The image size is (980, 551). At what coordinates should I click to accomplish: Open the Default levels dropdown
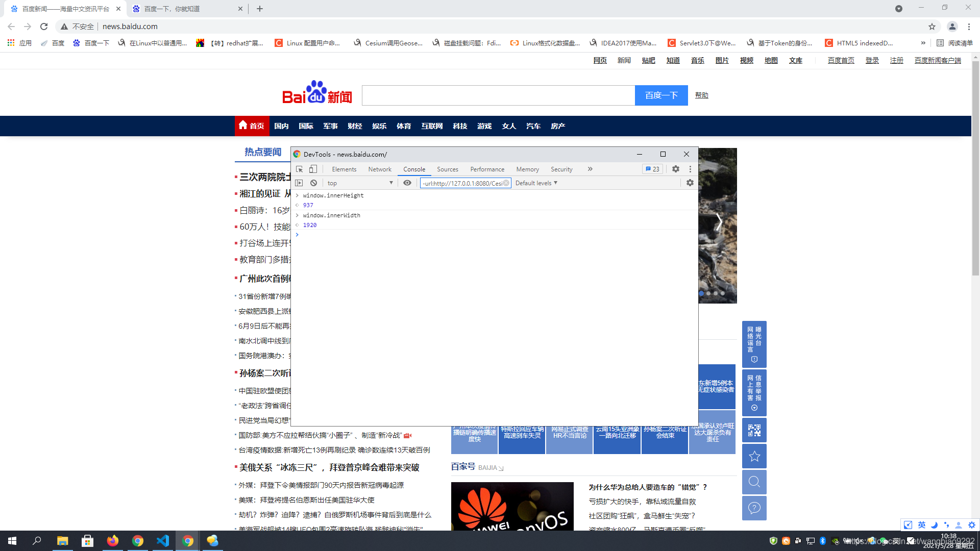click(x=536, y=183)
